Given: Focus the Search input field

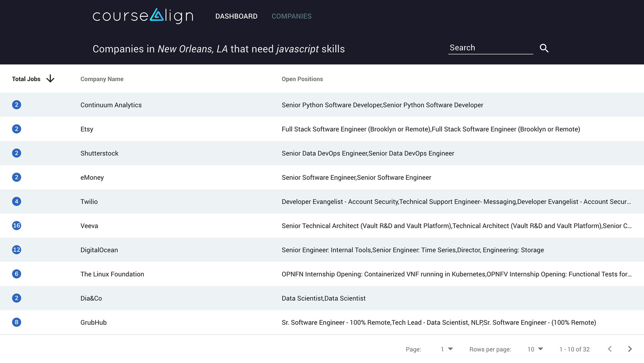Looking at the screenshot, I should [x=491, y=48].
